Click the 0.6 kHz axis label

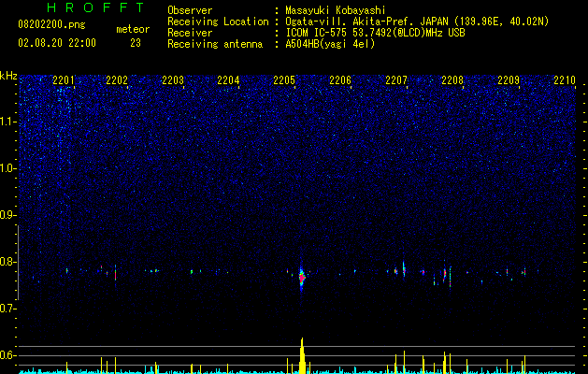(x=8, y=355)
